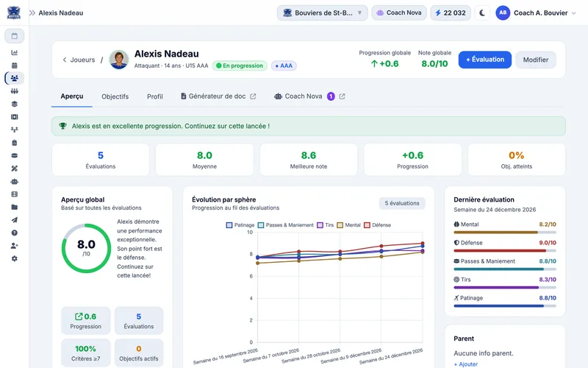Switch to the Objectifs tab
Screen dimensions: 588x368
point(115,96)
